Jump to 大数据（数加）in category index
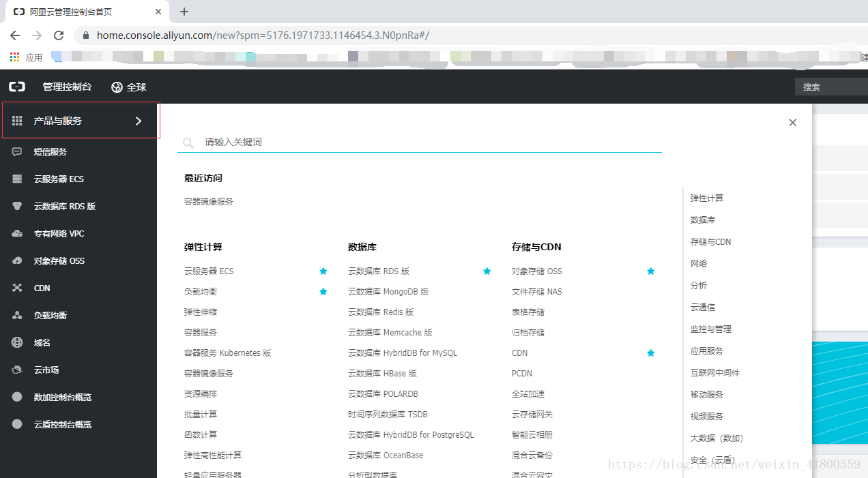Screen dimensions: 868x478 (717, 438)
